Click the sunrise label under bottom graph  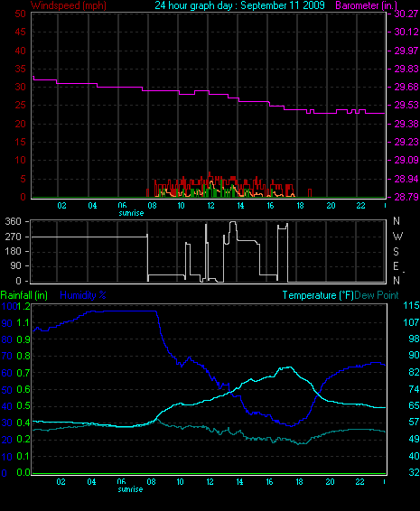130,489
